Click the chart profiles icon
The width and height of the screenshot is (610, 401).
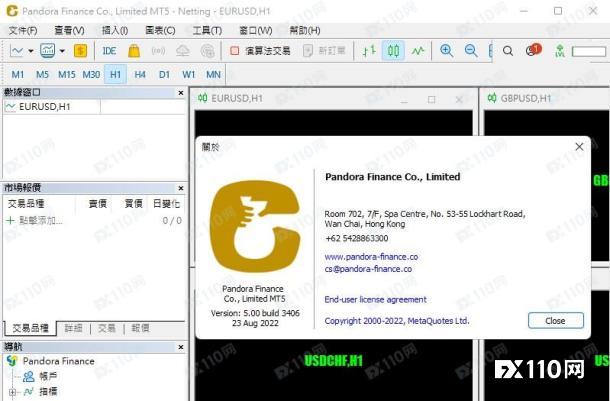(x=47, y=51)
